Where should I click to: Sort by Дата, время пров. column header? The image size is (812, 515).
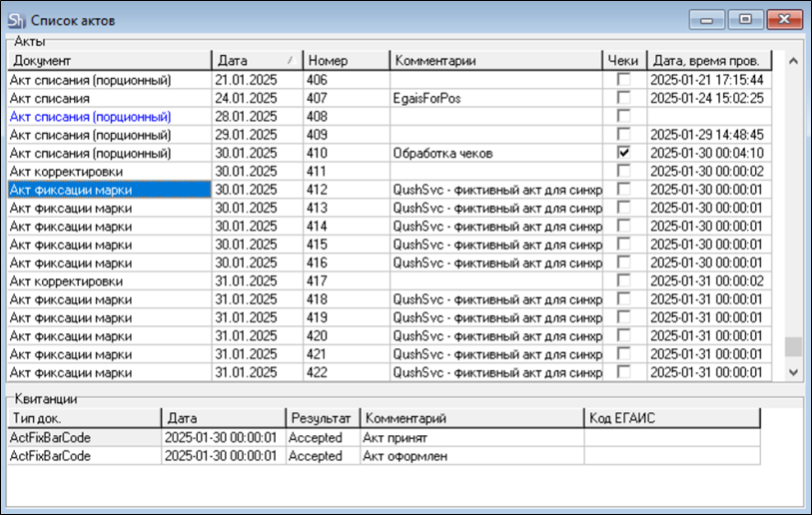pyautogui.click(x=711, y=61)
